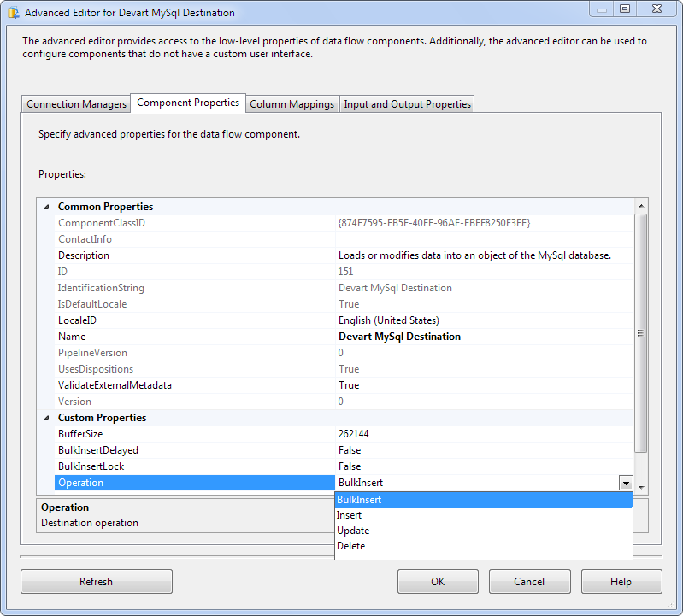Confirm with the OK button
The width and height of the screenshot is (683, 616).
(438, 582)
